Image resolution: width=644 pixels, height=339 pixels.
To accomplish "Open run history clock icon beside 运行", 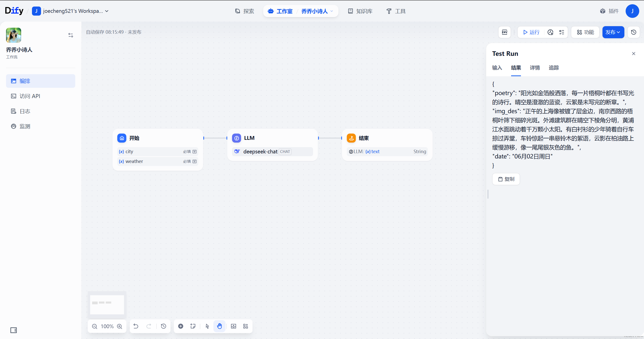I will (550, 32).
